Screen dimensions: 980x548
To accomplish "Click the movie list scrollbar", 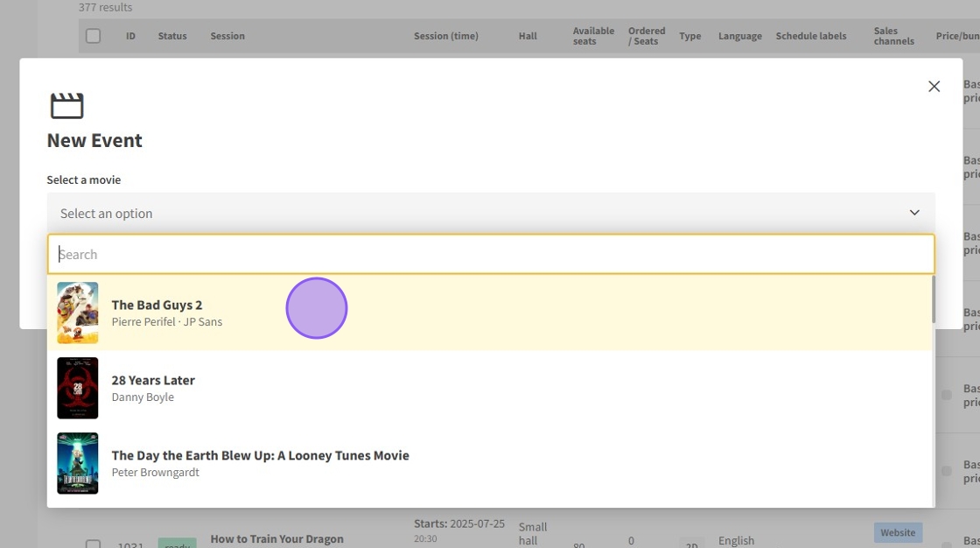I will (932, 300).
